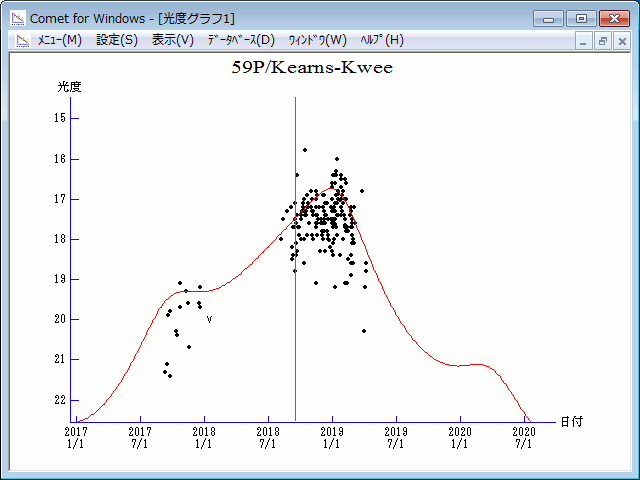The image size is (640, 480).
Task: Open the 設定(S) menu
Action: (117, 40)
